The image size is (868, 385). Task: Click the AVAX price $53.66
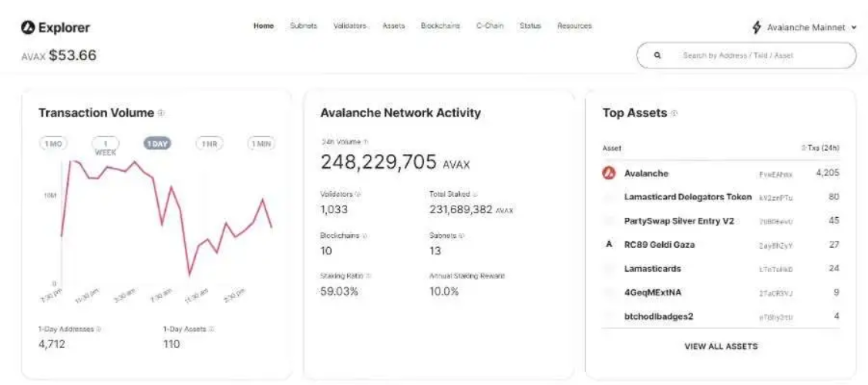point(72,55)
